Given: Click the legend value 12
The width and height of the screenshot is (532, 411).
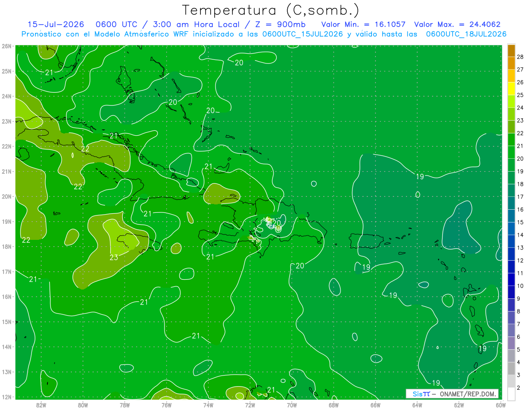Looking at the screenshot, I should [520, 260].
